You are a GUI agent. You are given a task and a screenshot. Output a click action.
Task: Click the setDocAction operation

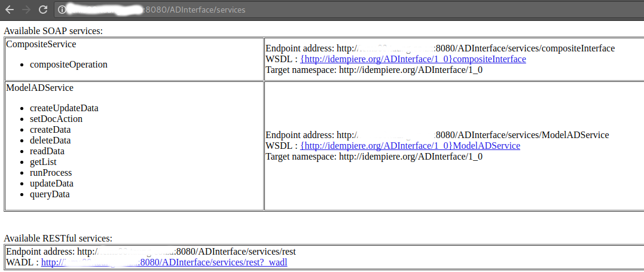point(56,119)
